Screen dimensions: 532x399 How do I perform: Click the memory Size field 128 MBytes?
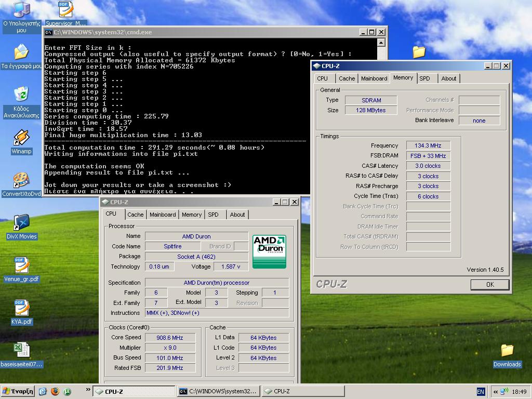[371, 110]
